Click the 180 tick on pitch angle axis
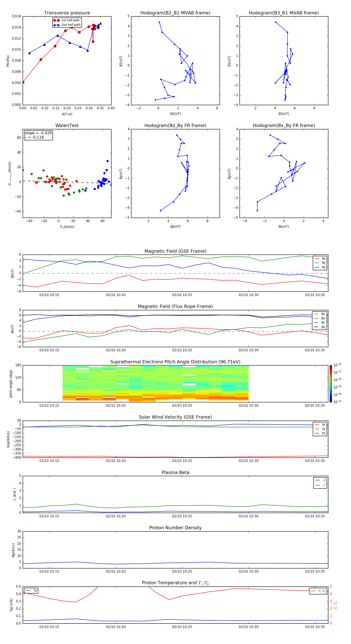The height and width of the screenshot is (644, 351). pos(18,365)
